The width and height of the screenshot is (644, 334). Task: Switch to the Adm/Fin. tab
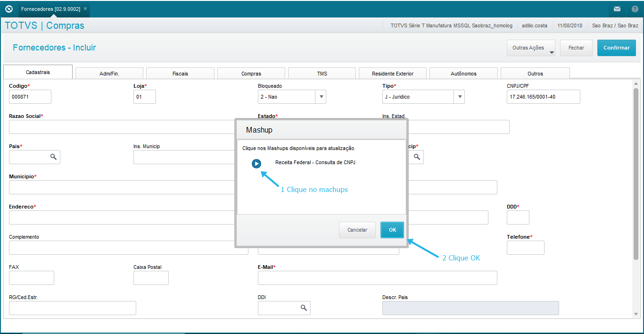pos(109,74)
